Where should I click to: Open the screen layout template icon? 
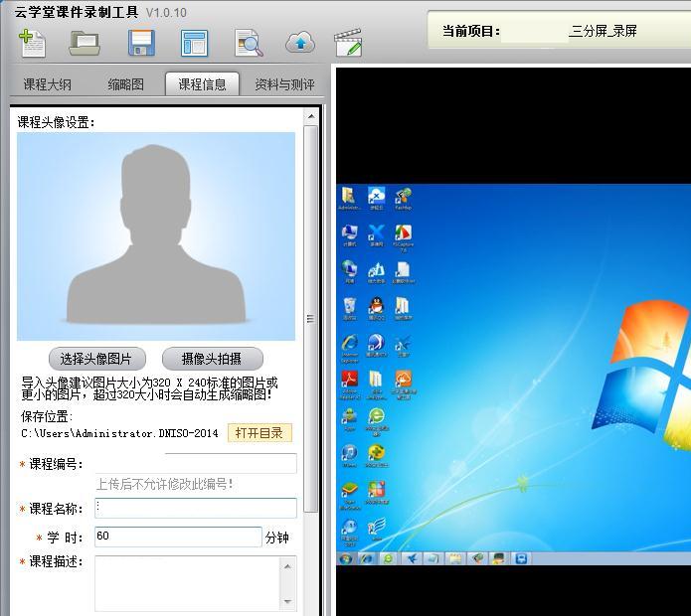pos(195,43)
